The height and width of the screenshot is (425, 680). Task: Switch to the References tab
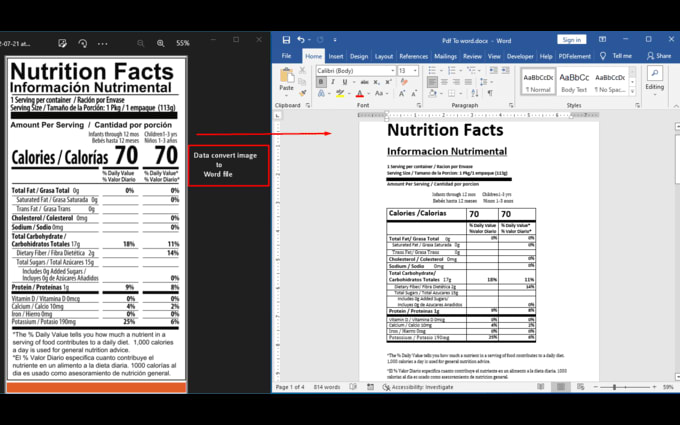pyautogui.click(x=413, y=56)
